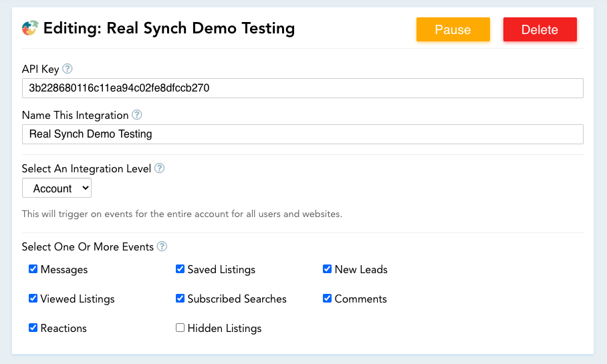
Task: Uncheck the Messages event checkbox
Action: pyautogui.click(x=33, y=269)
